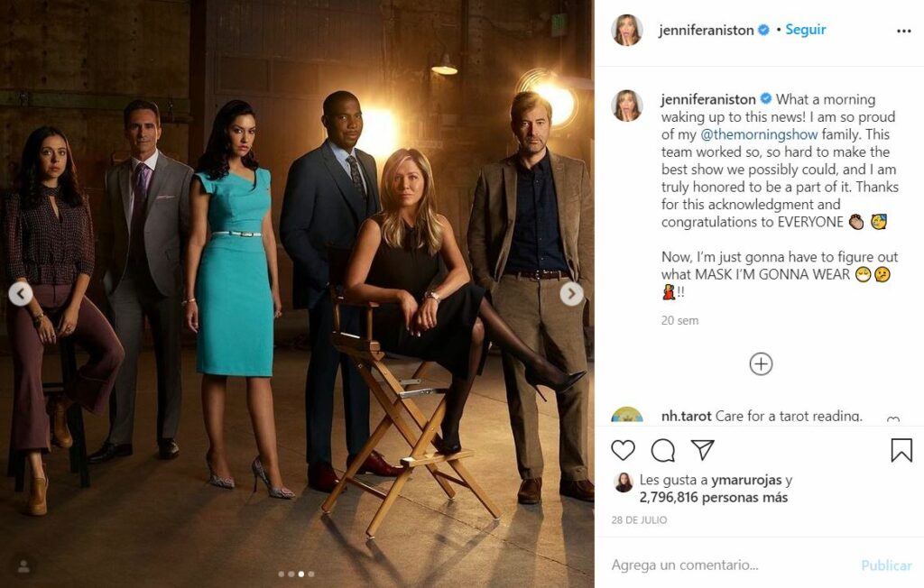Like the post with the heart icon
Image resolution: width=924 pixels, height=588 pixels.
(x=623, y=450)
